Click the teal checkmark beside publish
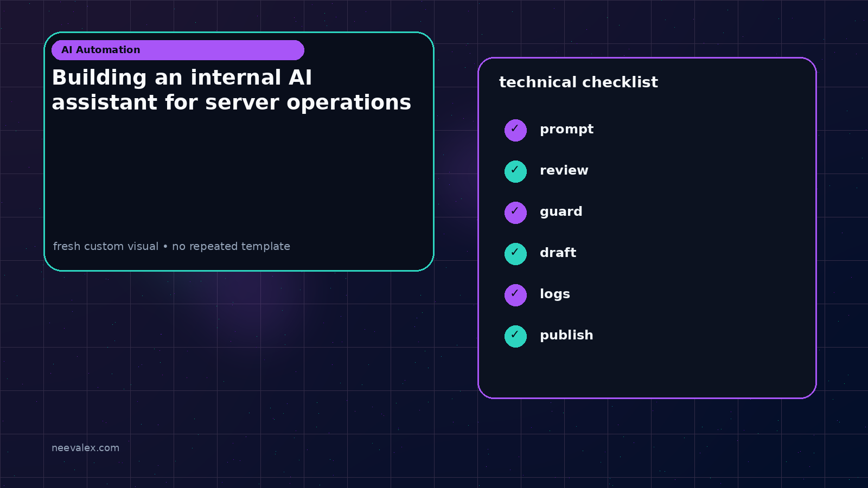Screen dimensions: 868x488 click(x=515, y=336)
